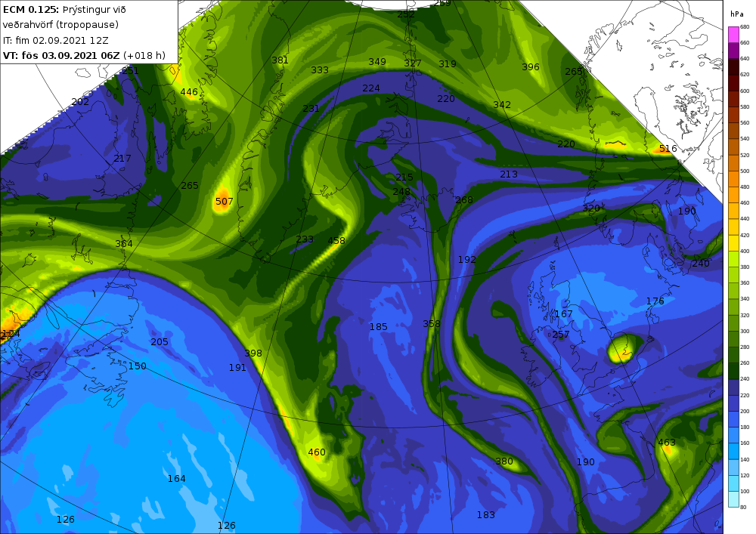Viewport: 756px width, 534px height.
Task: Click the pressure value 124 on the map
Action: click(11, 334)
